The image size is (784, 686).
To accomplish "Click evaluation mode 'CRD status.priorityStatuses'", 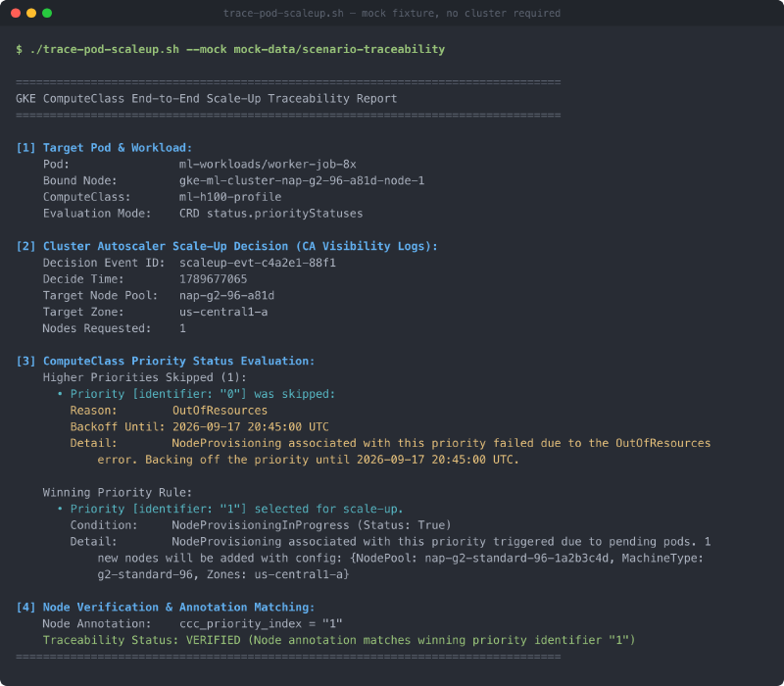I will pos(271,214).
